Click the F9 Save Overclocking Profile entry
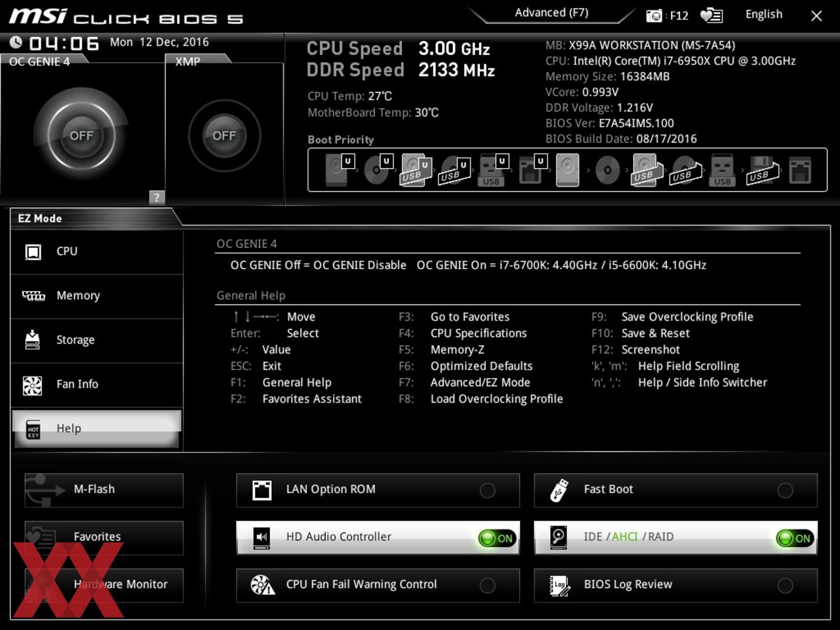 [672, 317]
